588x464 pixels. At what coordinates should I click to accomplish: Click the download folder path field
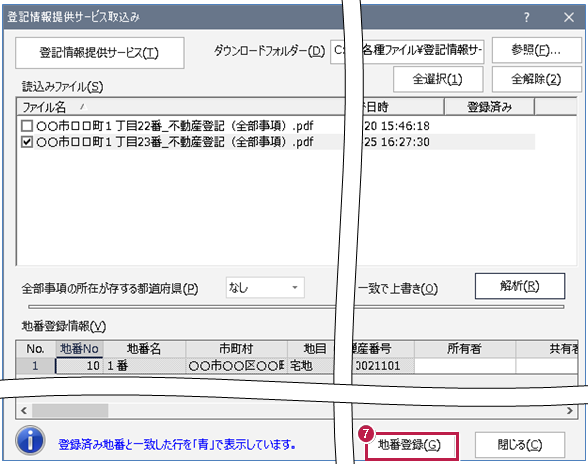pyautogui.click(x=407, y=51)
